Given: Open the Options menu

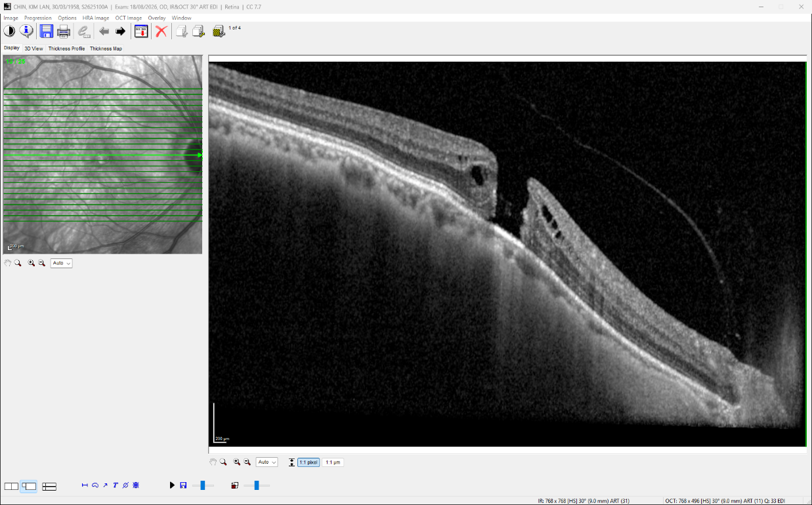Looking at the screenshot, I should pyautogui.click(x=67, y=18).
